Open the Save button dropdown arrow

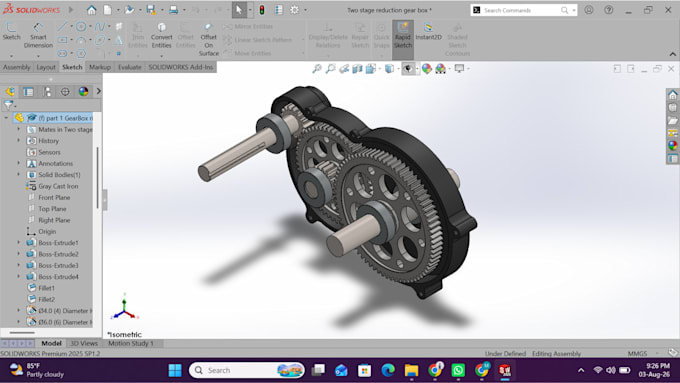click(162, 10)
